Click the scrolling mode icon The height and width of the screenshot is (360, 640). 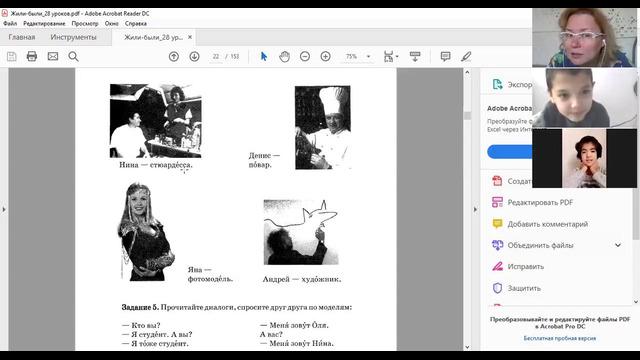coord(415,56)
